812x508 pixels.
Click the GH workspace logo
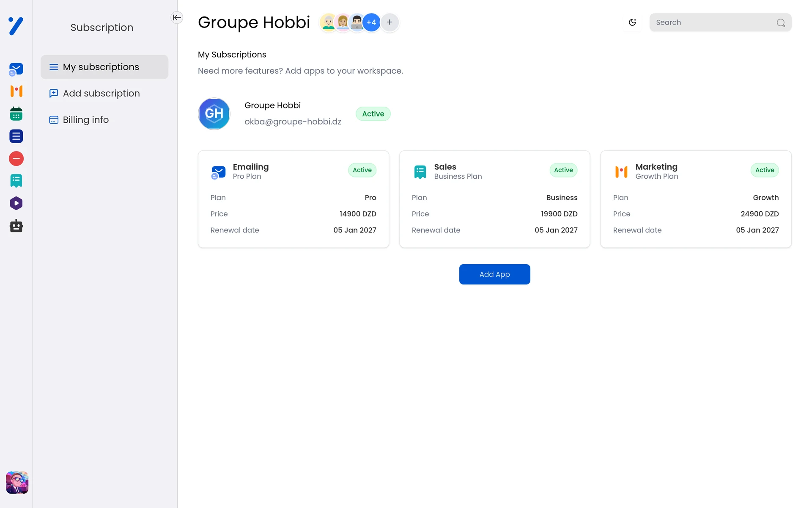coord(214,114)
